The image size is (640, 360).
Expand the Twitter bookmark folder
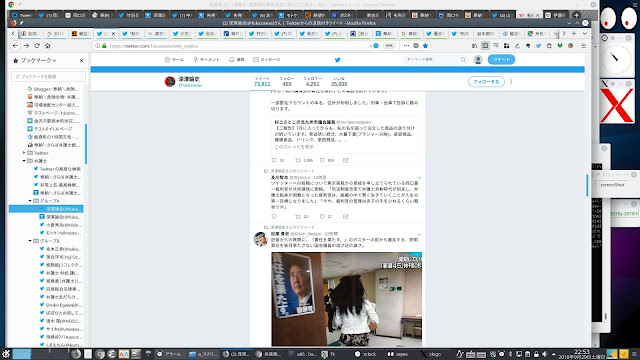[x=24, y=153]
